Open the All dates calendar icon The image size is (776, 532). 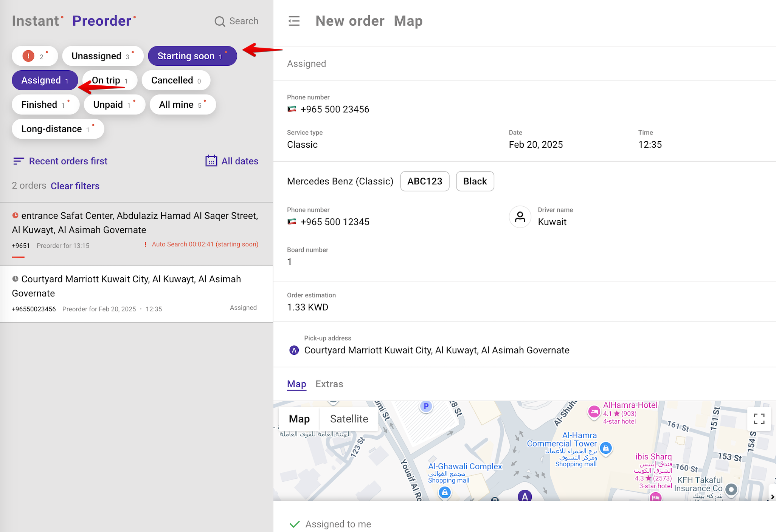pos(211,161)
